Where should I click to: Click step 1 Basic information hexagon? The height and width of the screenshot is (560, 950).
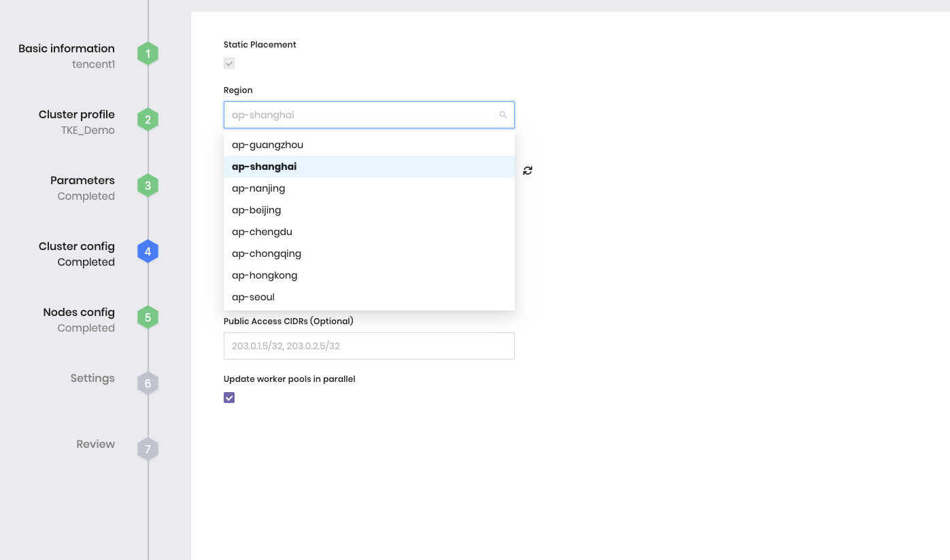point(148,54)
